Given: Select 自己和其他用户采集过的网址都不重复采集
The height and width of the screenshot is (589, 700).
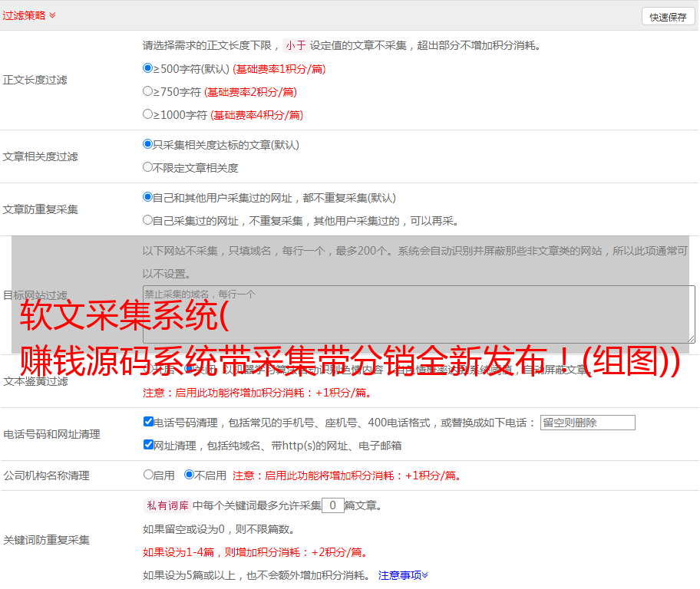Looking at the screenshot, I should coord(148,197).
